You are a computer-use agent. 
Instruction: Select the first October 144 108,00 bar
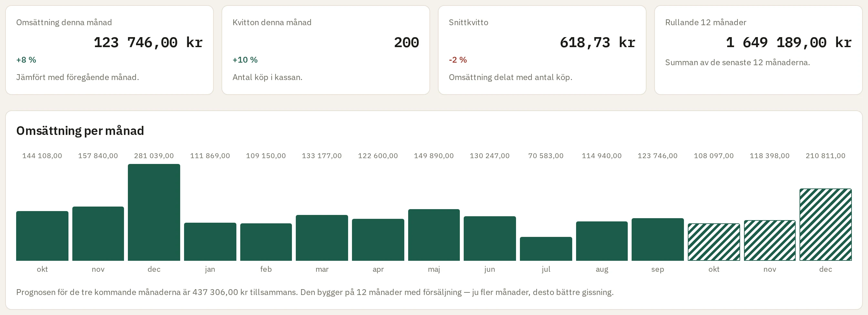point(42,236)
